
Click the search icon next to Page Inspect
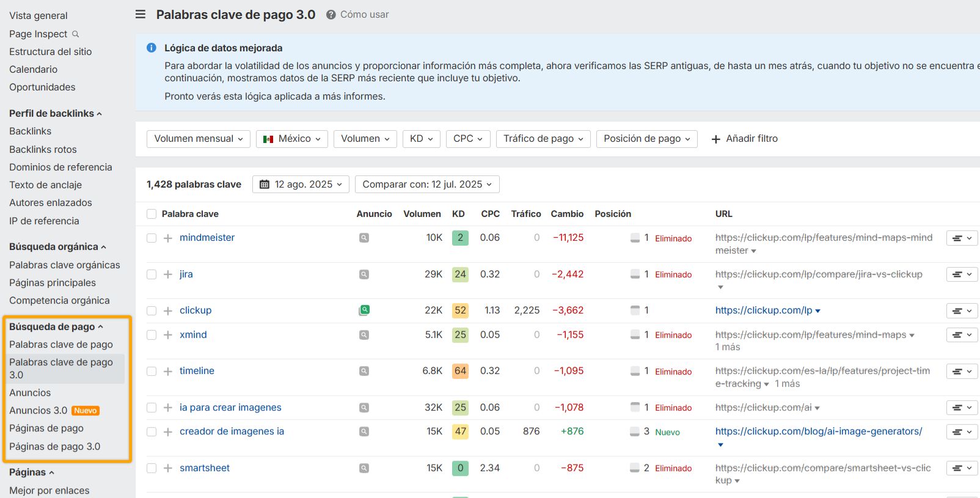pos(76,34)
